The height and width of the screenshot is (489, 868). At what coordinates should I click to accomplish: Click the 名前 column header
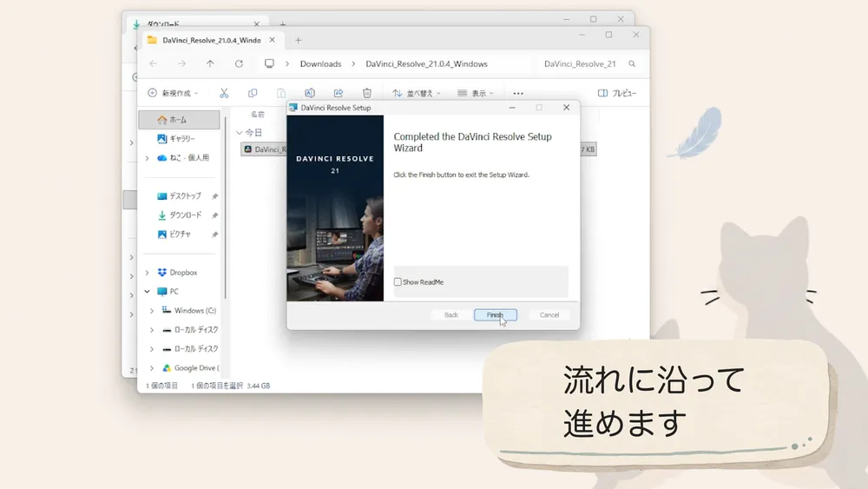pyautogui.click(x=258, y=114)
